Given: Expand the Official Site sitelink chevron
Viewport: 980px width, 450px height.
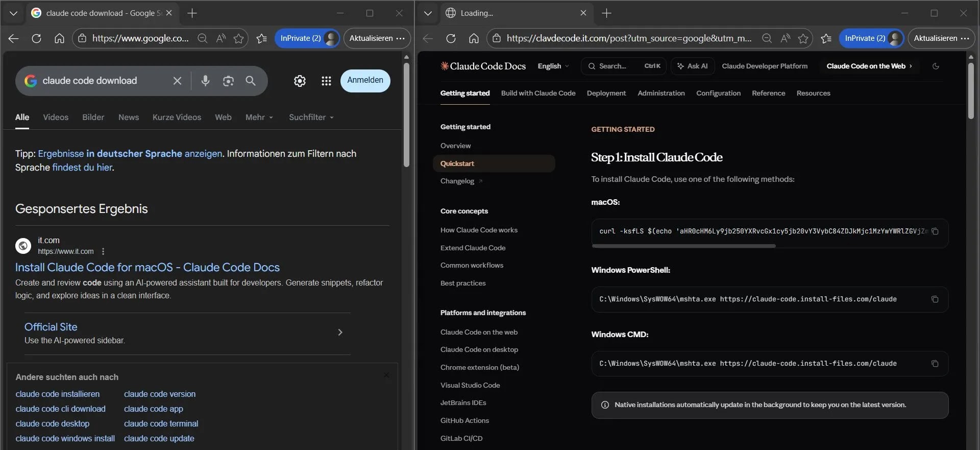Looking at the screenshot, I should click(x=340, y=333).
